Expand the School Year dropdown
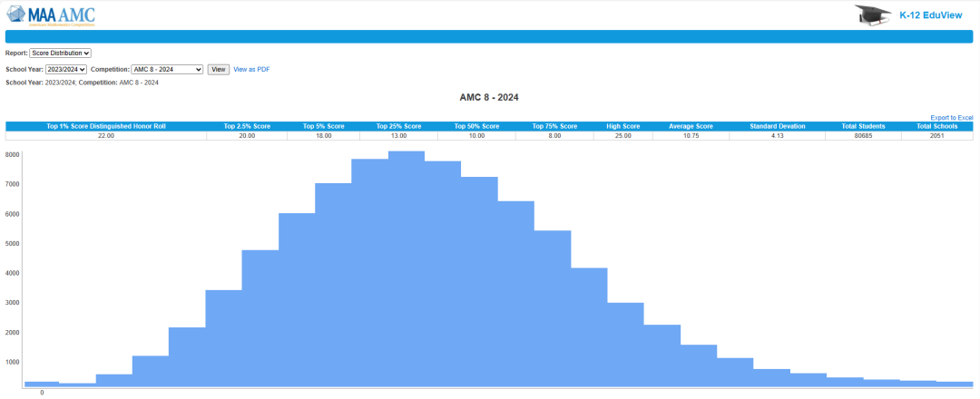 [x=65, y=69]
